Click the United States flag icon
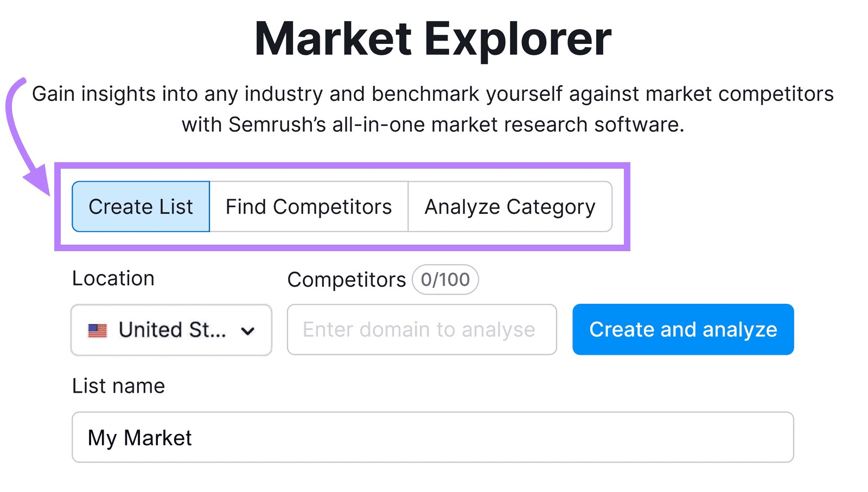The width and height of the screenshot is (868, 492). (x=98, y=329)
